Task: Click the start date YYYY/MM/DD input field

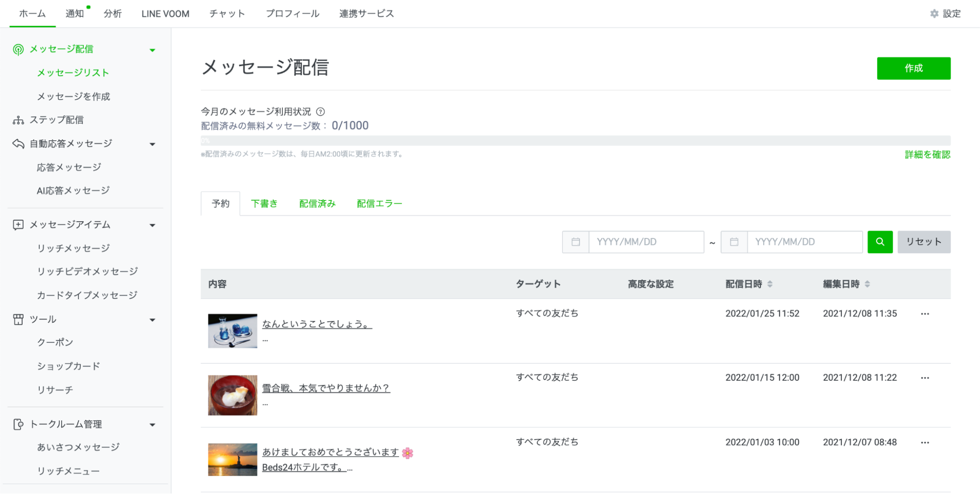Action: pyautogui.click(x=646, y=242)
